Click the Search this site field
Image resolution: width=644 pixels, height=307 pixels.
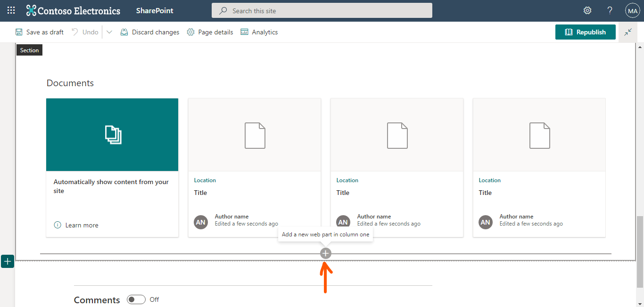point(322,10)
